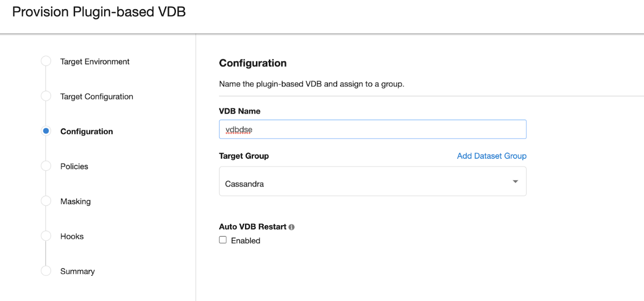This screenshot has height=301, width=644.
Task: Click the Target Group dropdown arrow
Action: tap(515, 181)
